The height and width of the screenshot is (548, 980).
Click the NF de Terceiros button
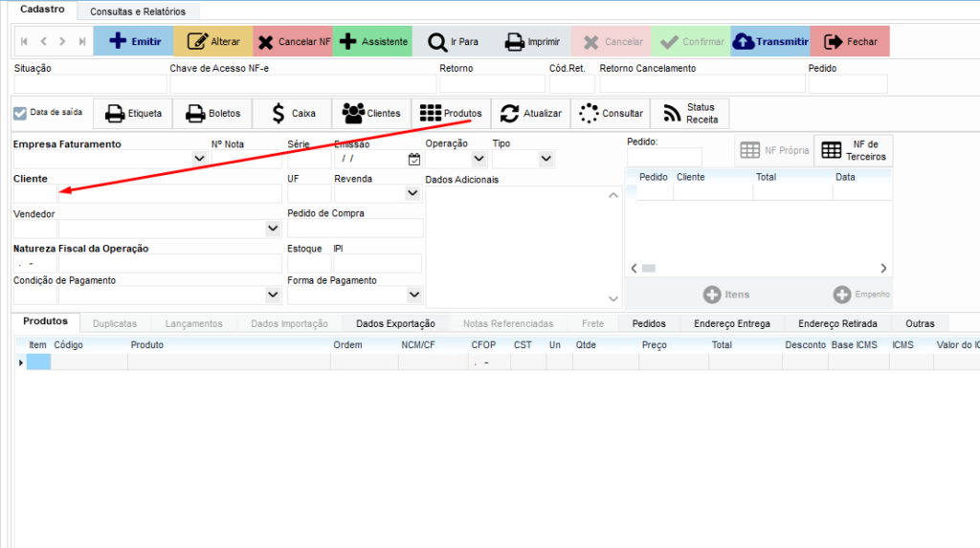tap(854, 151)
